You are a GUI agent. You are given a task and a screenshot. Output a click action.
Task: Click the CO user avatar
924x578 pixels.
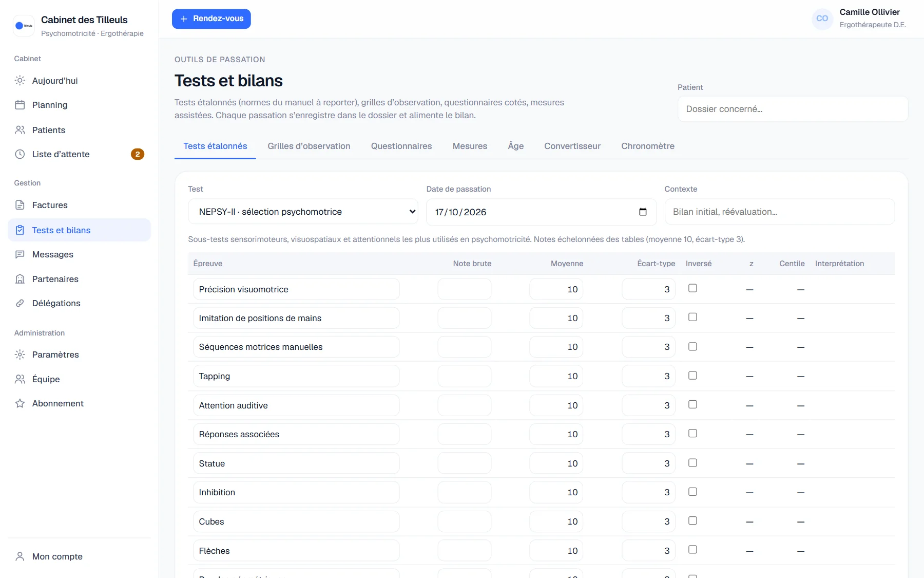click(822, 18)
